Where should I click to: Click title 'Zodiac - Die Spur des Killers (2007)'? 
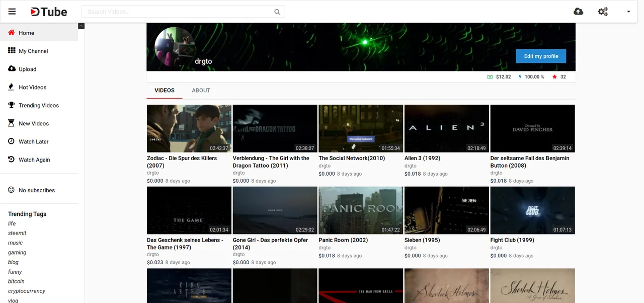pos(182,162)
